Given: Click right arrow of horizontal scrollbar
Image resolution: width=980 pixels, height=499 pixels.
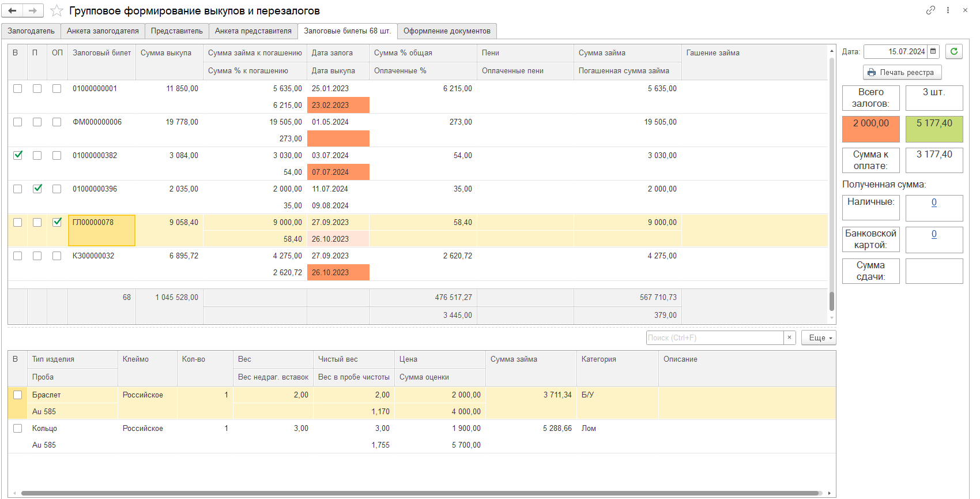Looking at the screenshot, I should pos(829,493).
